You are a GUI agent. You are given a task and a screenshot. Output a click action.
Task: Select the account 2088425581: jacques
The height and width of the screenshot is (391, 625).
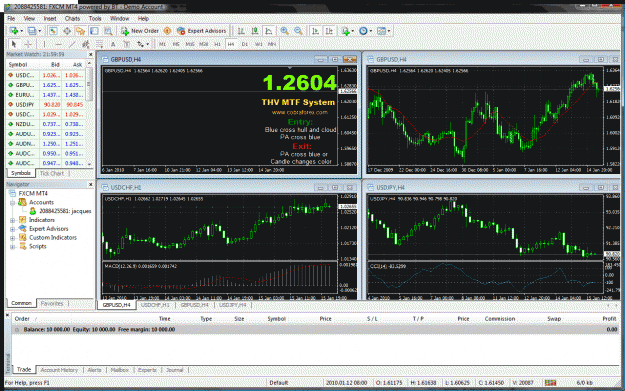(65, 211)
